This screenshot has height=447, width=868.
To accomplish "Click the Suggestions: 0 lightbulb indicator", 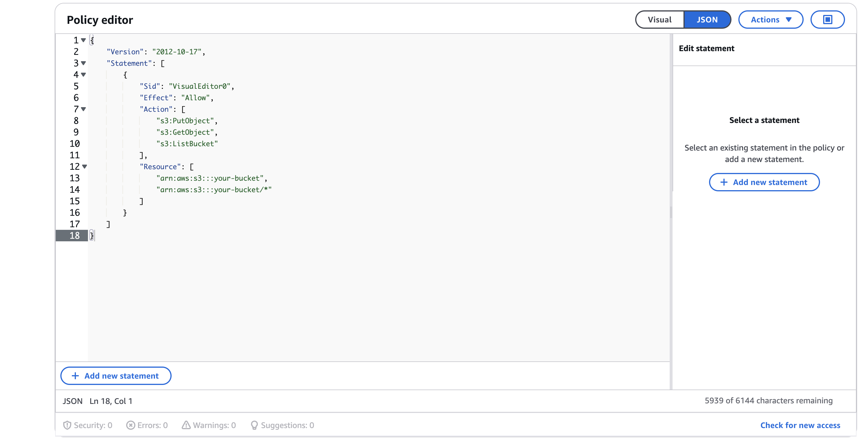I will [x=282, y=425].
